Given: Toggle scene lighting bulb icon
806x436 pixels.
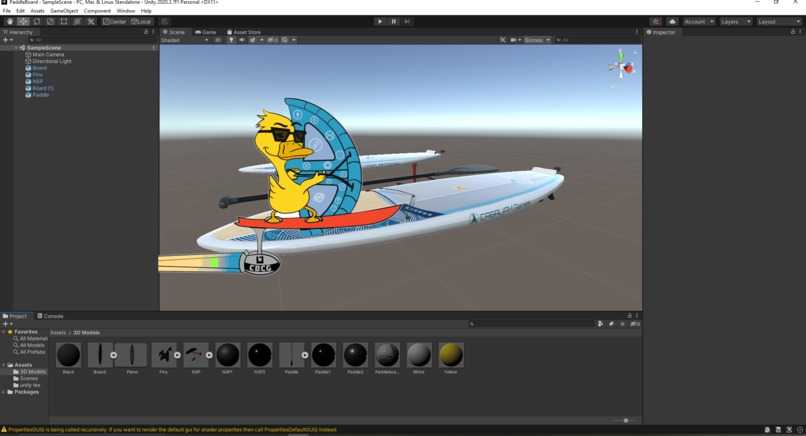Looking at the screenshot, I should pos(231,40).
